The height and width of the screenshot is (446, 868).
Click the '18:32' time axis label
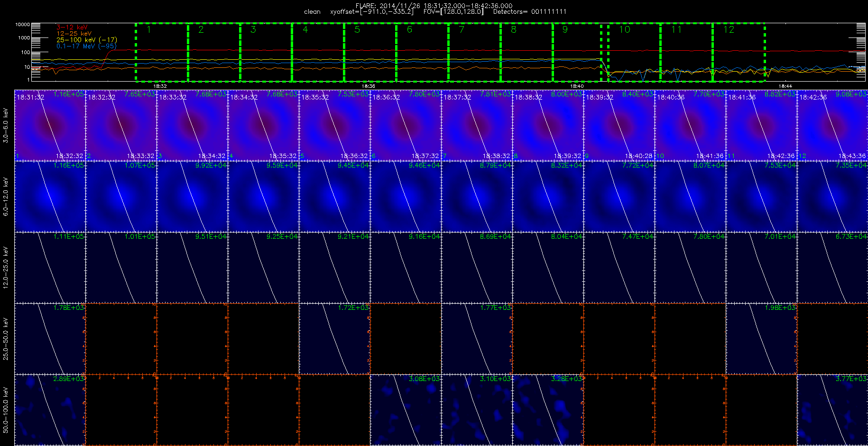pyautogui.click(x=160, y=86)
